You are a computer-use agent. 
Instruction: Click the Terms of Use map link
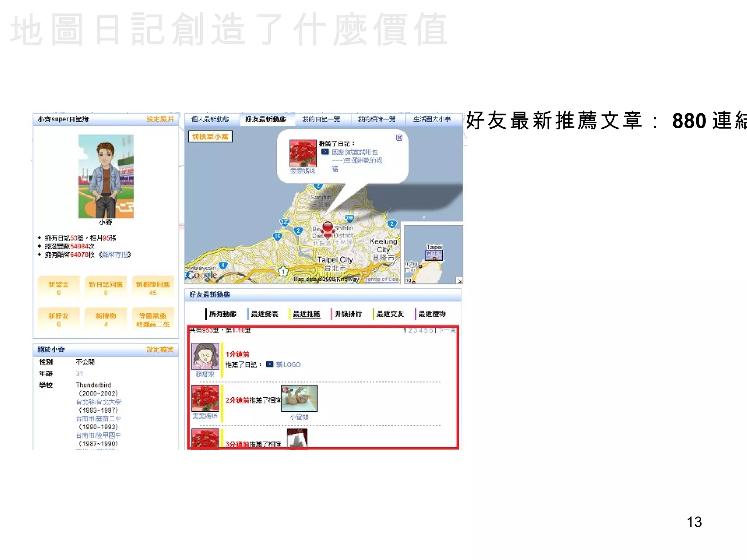(382, 279)
